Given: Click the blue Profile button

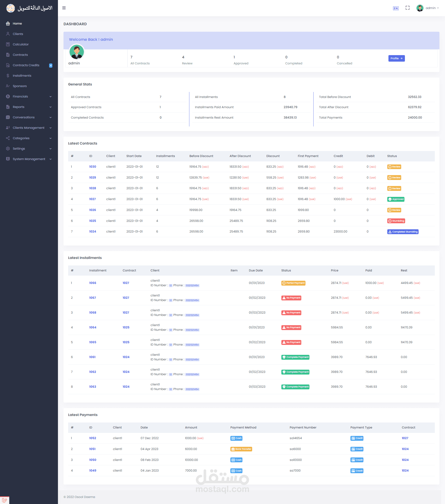Looking at the screenshot, I should [x=396, y=58].
